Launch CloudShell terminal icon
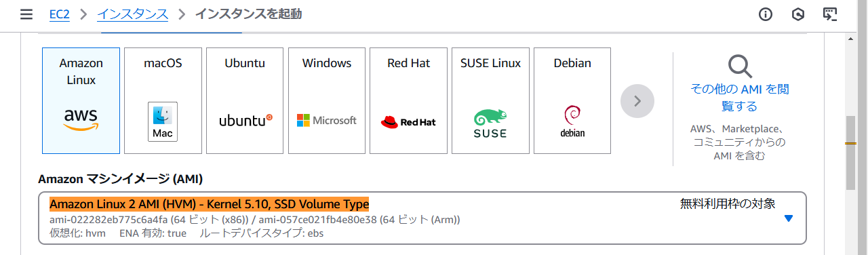 click(x=830, y=14)
